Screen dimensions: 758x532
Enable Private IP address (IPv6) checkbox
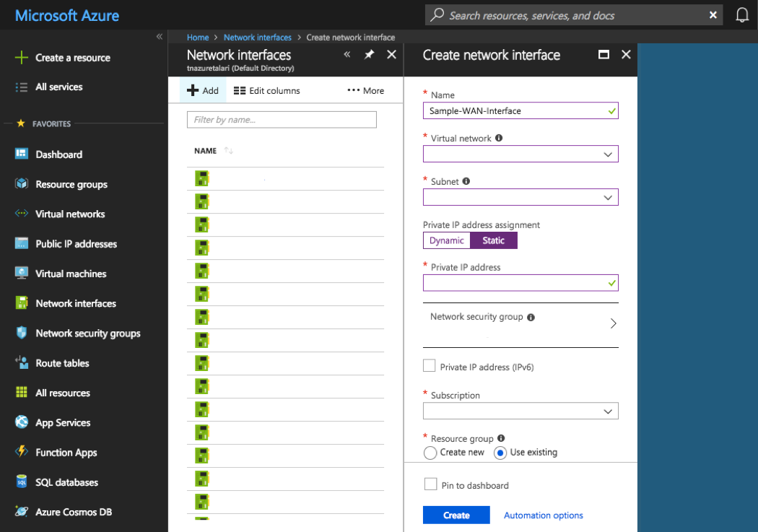[x=430, y=367]
